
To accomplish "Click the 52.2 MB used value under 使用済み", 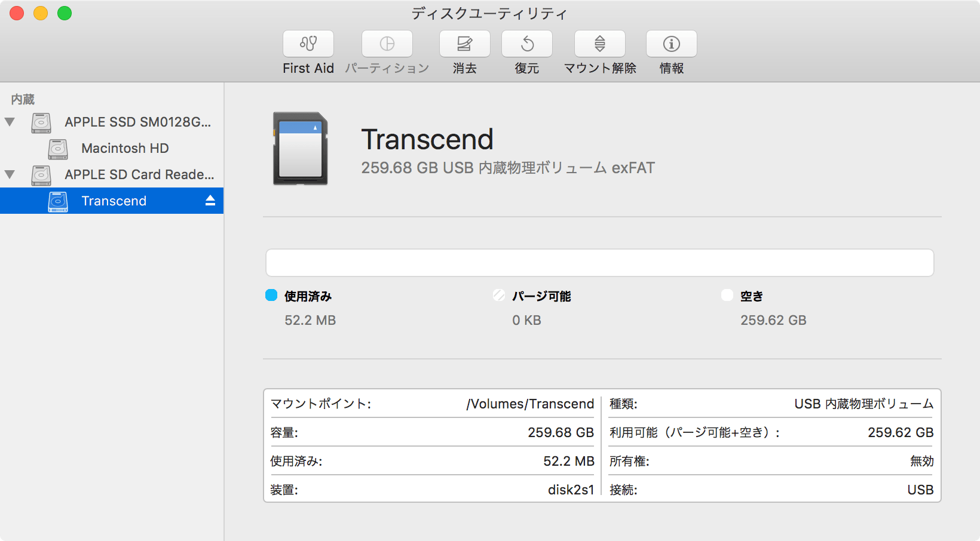I will pyautogui.click(x=310, y=320).
